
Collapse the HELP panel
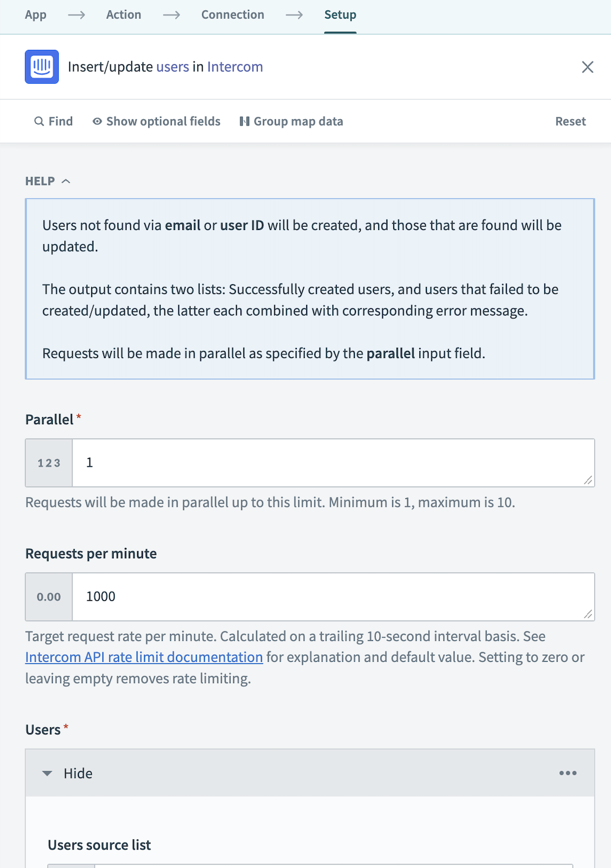point(65,181)
